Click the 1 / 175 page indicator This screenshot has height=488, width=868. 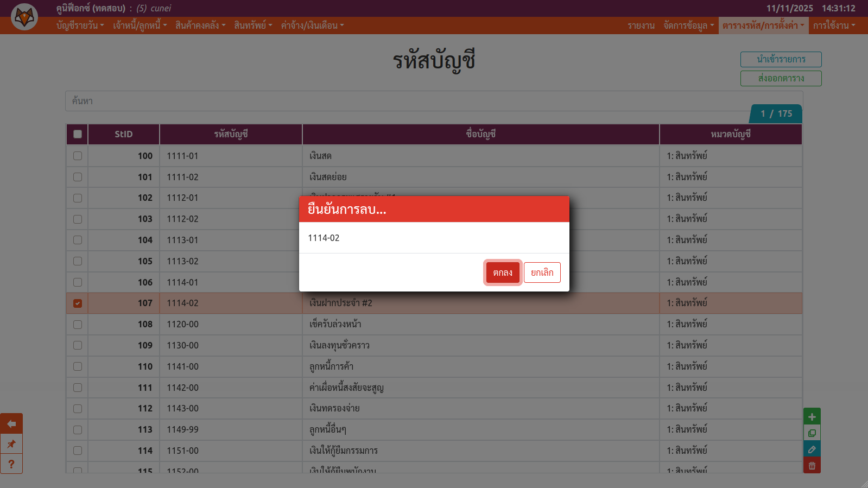tap(776, 113)
